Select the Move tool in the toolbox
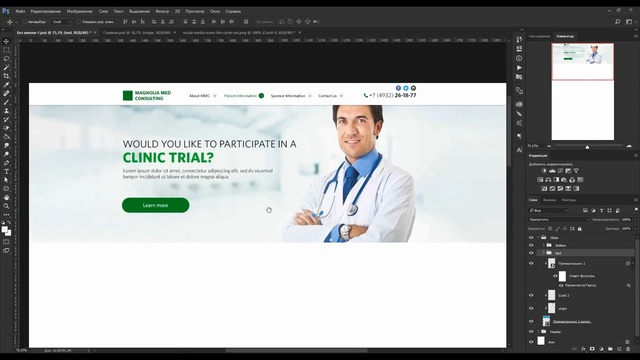 (6, 41)
